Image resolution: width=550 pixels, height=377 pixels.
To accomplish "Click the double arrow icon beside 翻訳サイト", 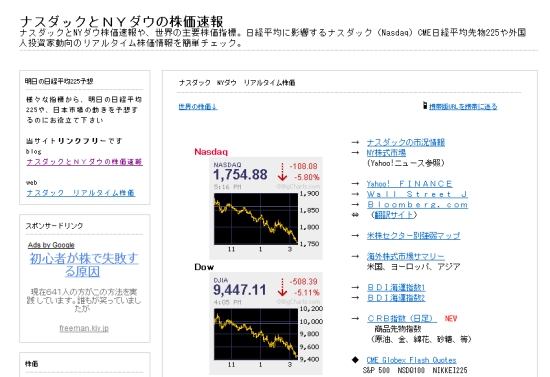I will [x=355, y=215].
